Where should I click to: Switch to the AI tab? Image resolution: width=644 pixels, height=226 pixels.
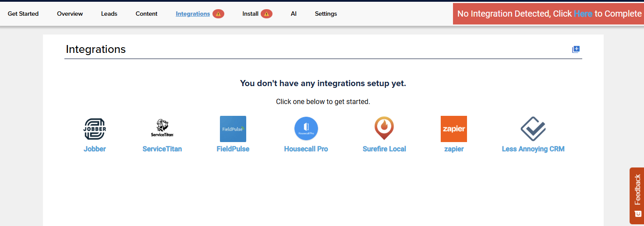click(294, 14)
